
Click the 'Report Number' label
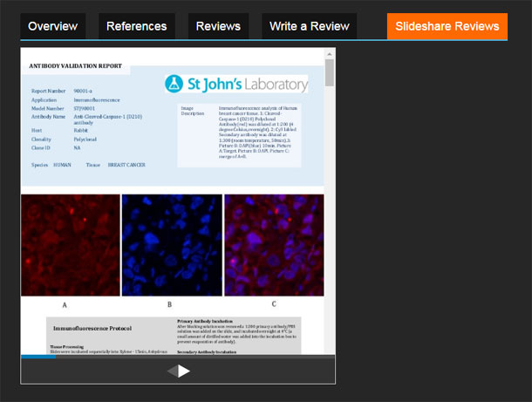(x=49, y=91)
